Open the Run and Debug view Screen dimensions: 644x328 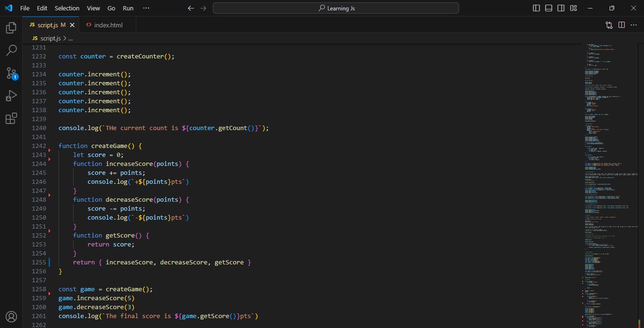tap(11, 95)
